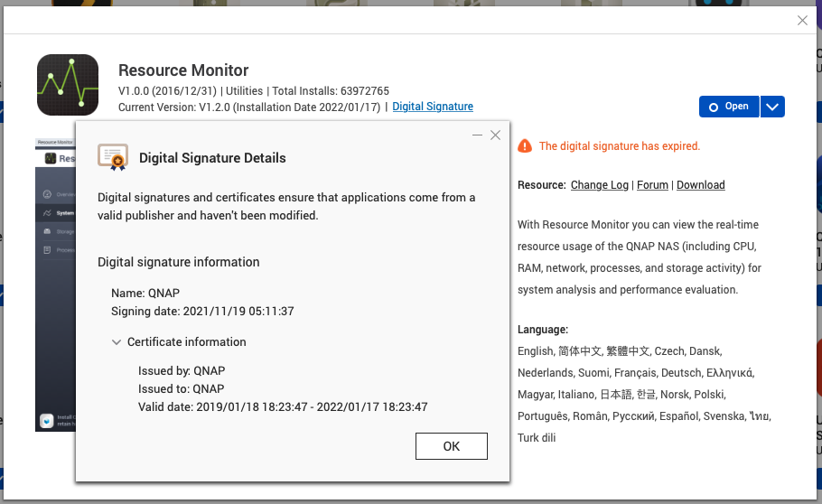Click the Overview icon in screenshot sidebar
The image size is (822, 504).
pyautogui.click(x=46, y=194)
